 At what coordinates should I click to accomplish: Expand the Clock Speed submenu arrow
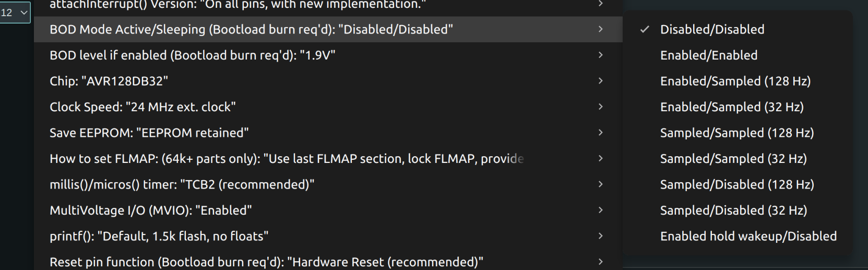click(x=600, y=107)
